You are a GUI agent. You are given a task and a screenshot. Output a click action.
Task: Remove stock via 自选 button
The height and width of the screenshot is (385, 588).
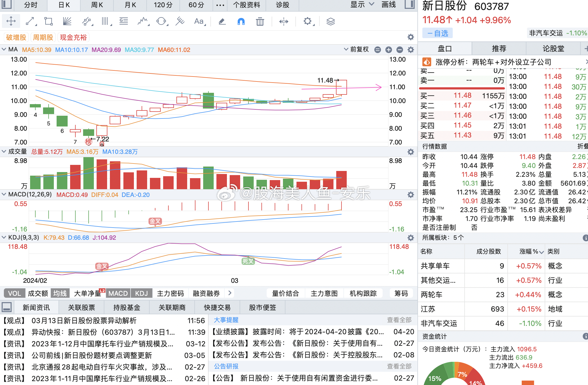click(x=438, y=33)
